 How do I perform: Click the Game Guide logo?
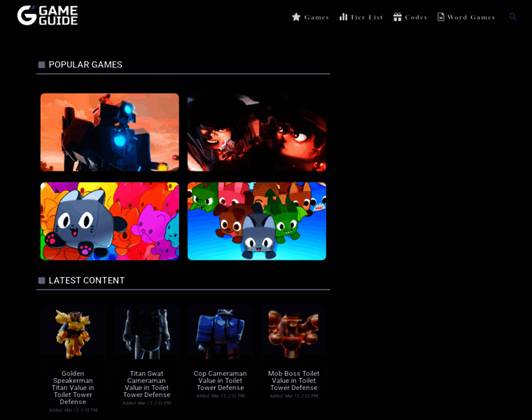click(48, 15)
